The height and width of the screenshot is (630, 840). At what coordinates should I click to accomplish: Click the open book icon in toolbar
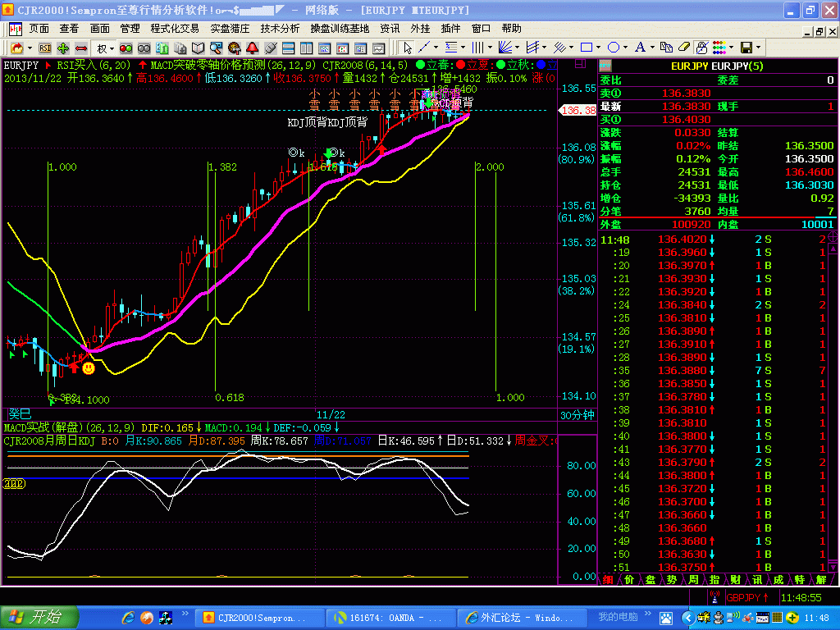pos(198,48)
